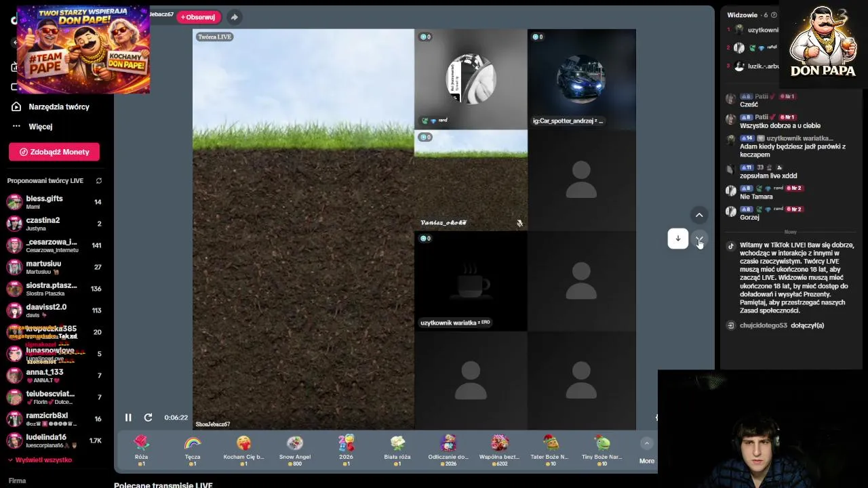868x488 pixels.
Task: Click the info icon next to Widzowie
Action: click(x=774, y=15)
